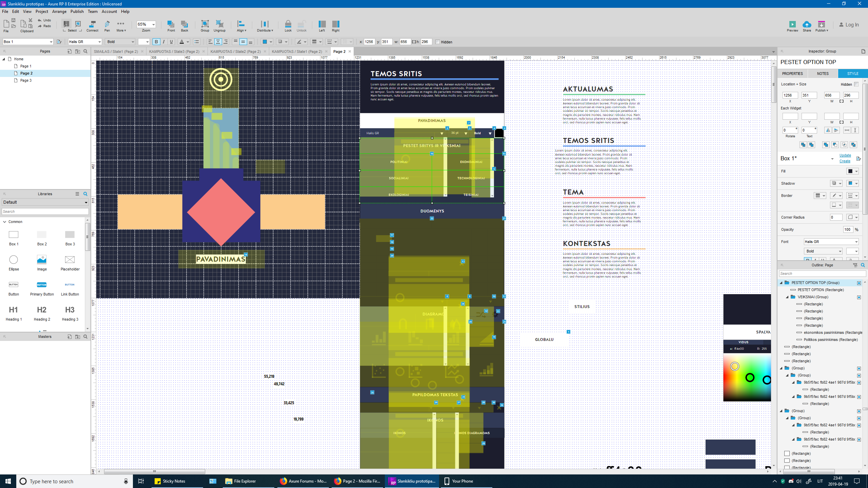Click the Connect tool icon
The height and width of the screenshot is (488, 868).
click(92, 24)
